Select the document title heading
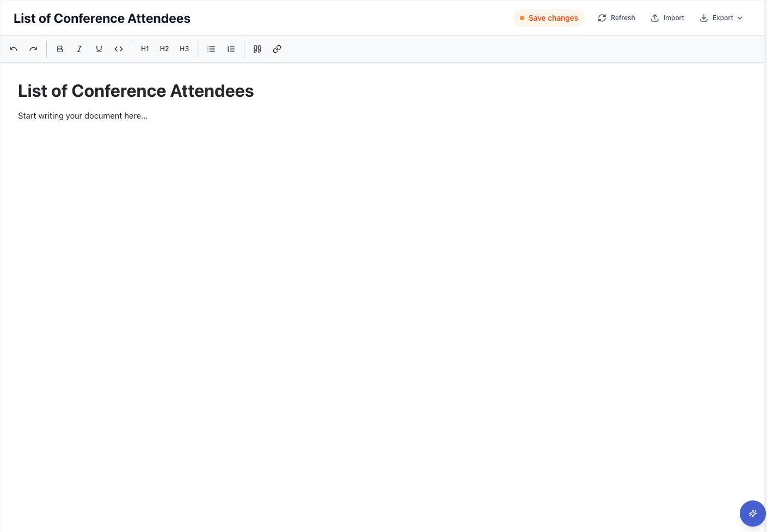The height and width of the screenshot is (532, 767). click(x=136, y=91)
